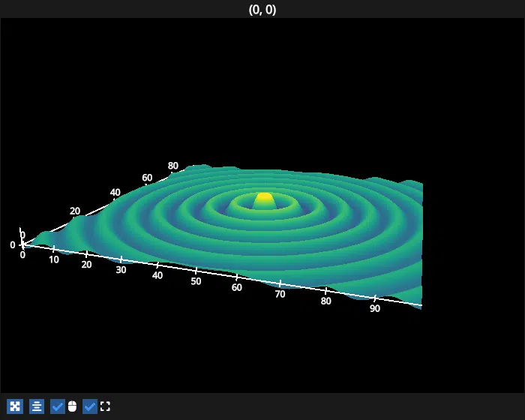Screen dimensions: 525x420
Task: Click the dashed-corner aspect ratio icon
Action: pyautogui.click(x=105, y=406)
